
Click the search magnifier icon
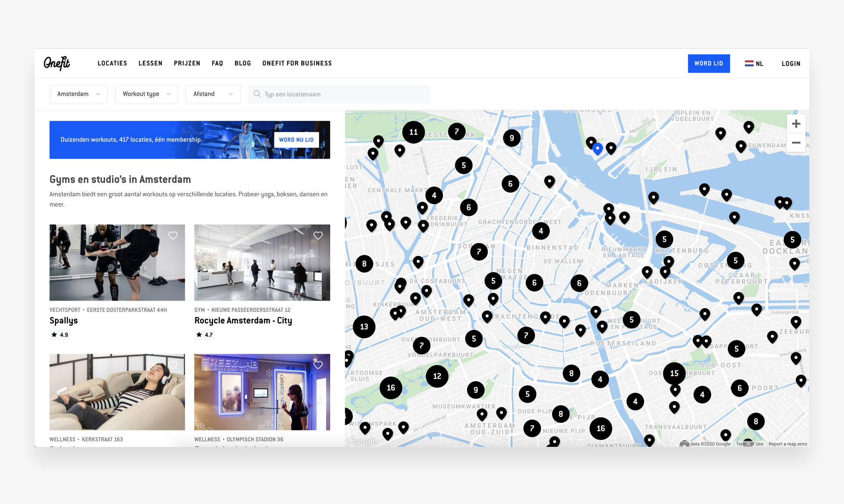[x=257, y=94]
